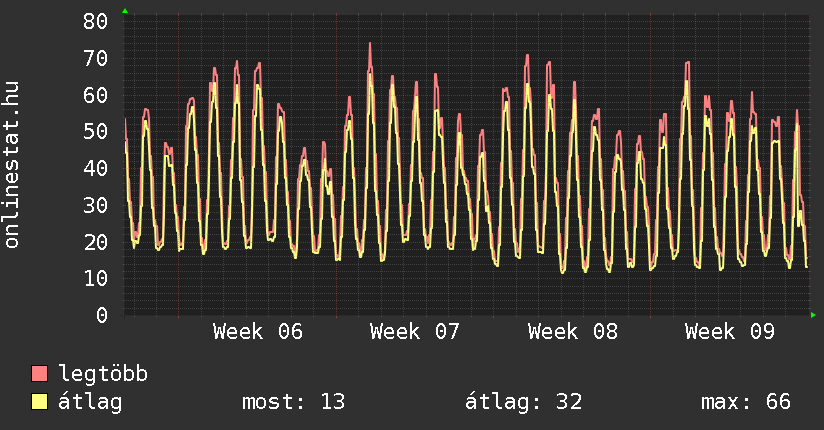Select the Week 07 axis label
Screen dimensions: 824x430
pos(415,332)
